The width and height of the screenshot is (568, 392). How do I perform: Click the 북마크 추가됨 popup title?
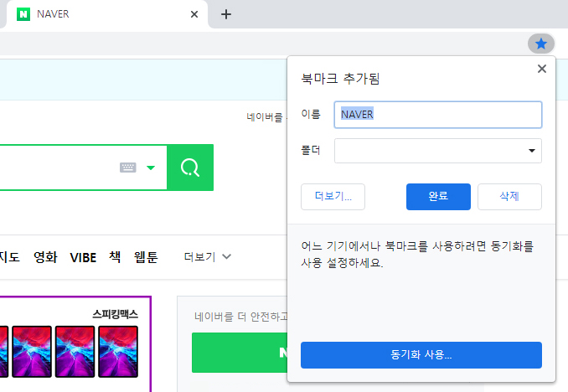pos(340,78)
